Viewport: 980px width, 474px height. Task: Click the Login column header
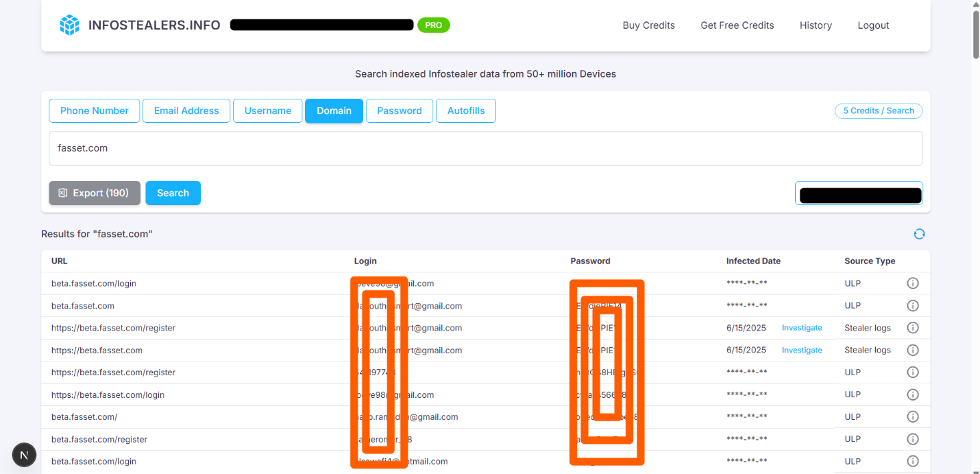pos(365,261)
